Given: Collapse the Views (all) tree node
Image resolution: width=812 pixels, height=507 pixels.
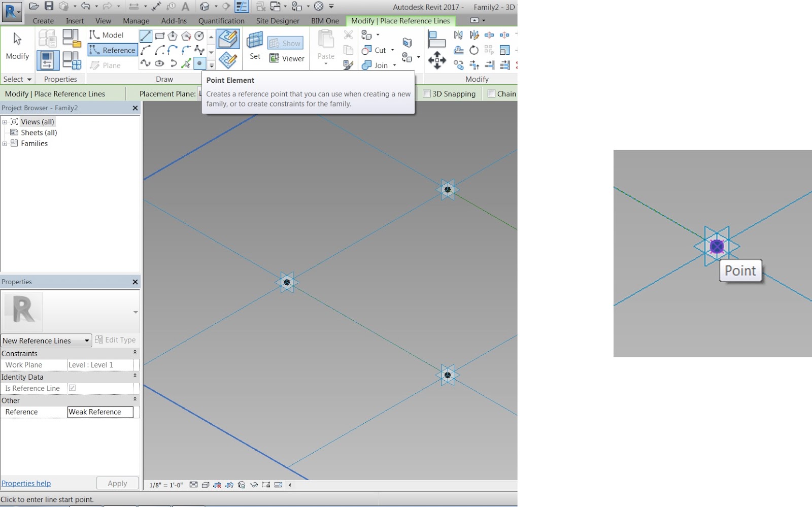Looking at the screenshot, I should [x=5, y=121].
